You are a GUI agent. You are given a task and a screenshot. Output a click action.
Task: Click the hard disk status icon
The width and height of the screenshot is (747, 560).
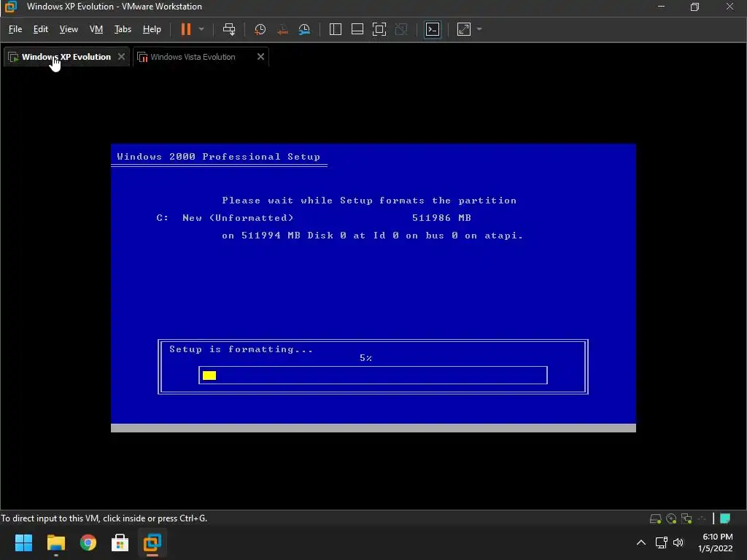coord(656,518)
